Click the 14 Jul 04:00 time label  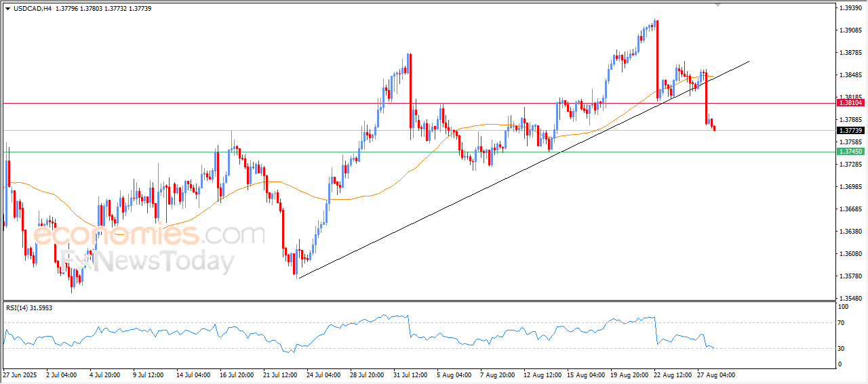[x=193, y=375]
